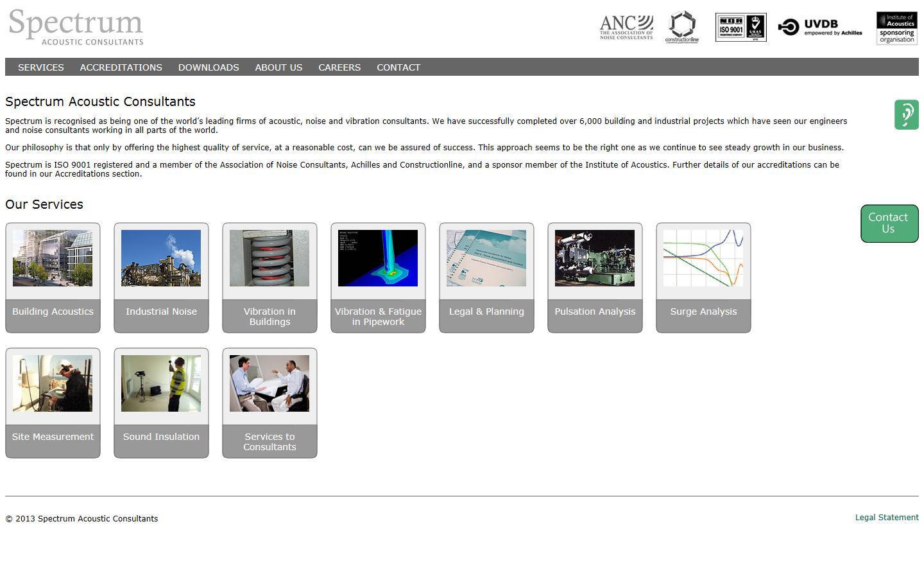Go to the Accreditations menu item
Viewport: 924px width, 578px height.
tap(121, 67)
